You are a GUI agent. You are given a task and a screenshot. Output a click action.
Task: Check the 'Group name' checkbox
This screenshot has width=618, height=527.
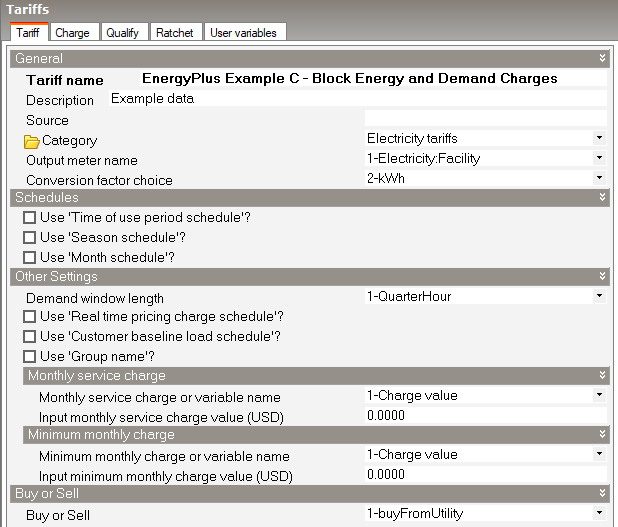pyautogui.click(x=30, y=356)
